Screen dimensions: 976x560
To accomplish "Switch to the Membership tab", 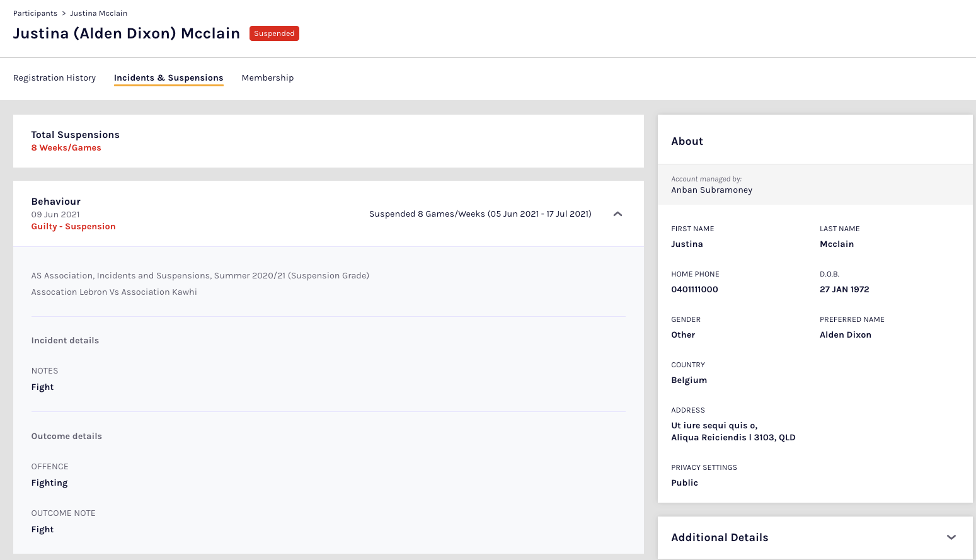I will click(x=268, y=78).
